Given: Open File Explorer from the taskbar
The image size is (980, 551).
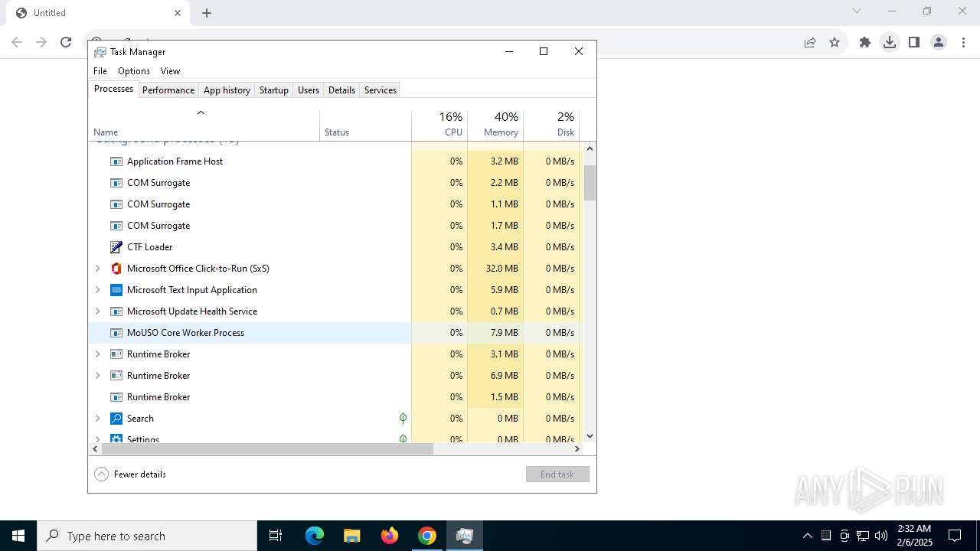Looking at the screenshot, I should [351, 536].
